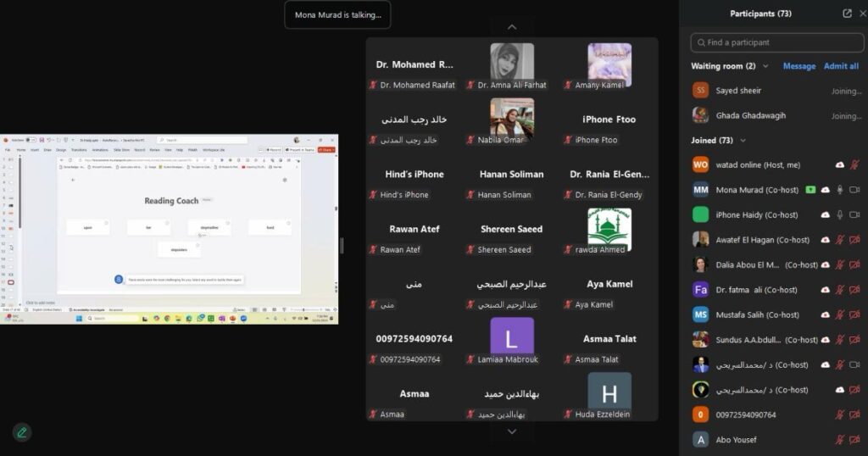Unmute Awatef El Hagan's microphone

pos(840,240)
